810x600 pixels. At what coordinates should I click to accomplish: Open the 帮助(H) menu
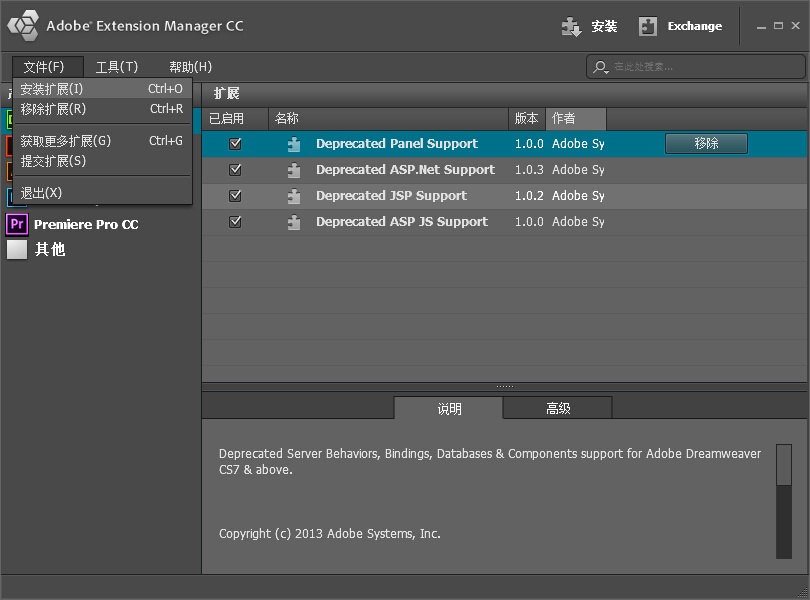tap(190, 67)
